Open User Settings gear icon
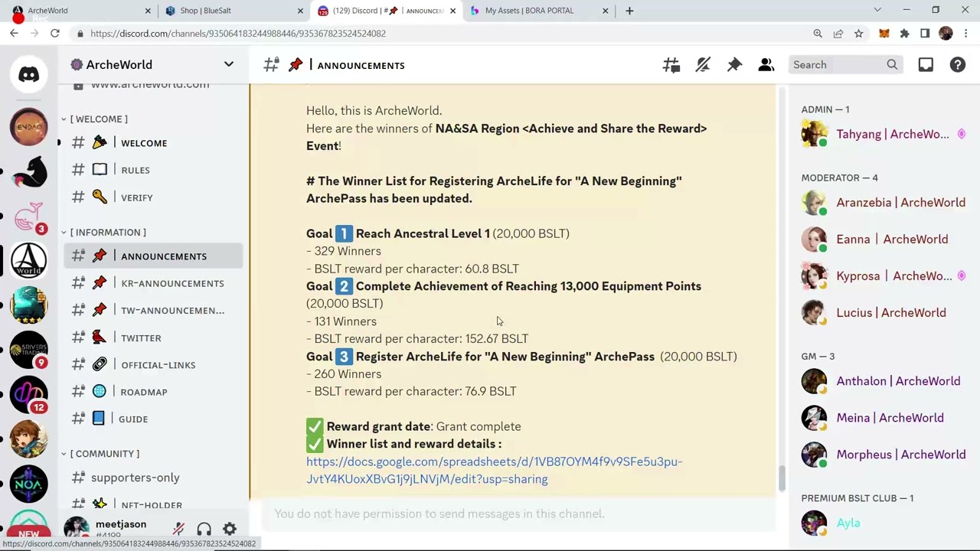 pyautogui.click(x=230, y=529)
